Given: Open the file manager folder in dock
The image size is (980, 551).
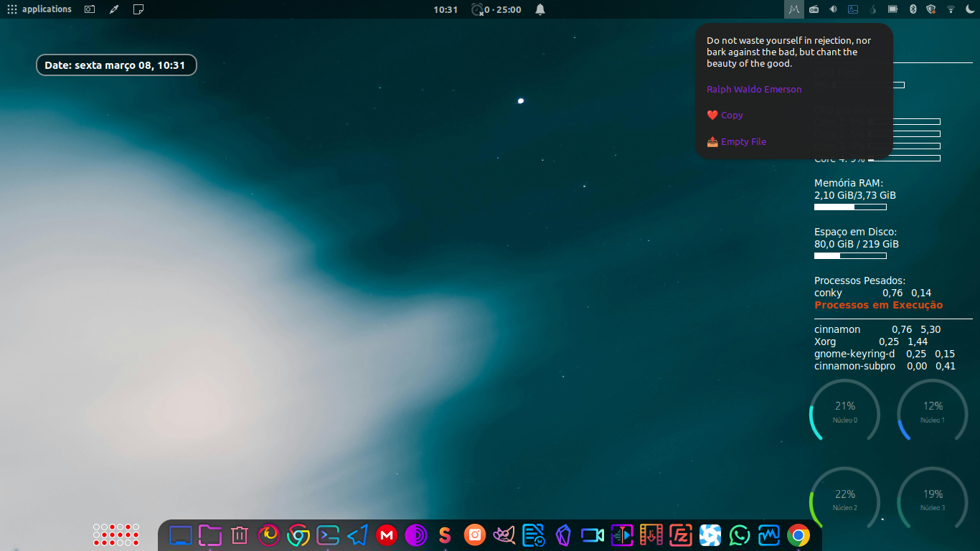Looking at the screenshot, I should pyautogui.click(x=210, y=535).
